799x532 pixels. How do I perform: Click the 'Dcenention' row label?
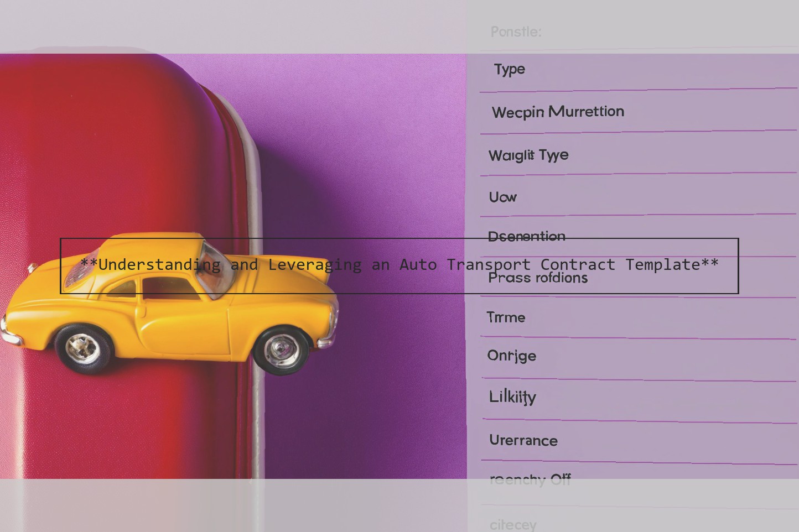tap(527, 236)
